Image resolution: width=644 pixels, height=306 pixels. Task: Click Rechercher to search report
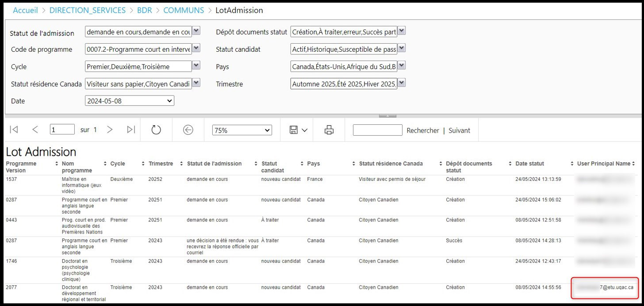tap(422, 130)
